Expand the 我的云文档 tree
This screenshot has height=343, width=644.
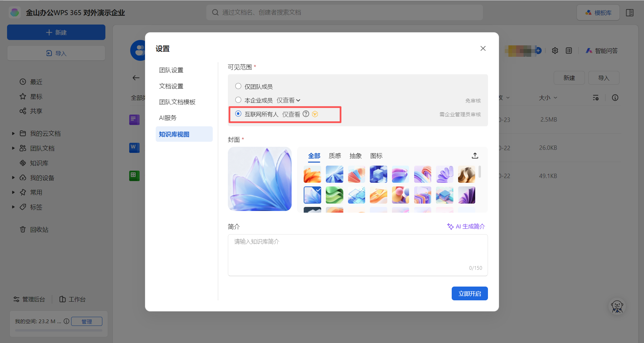click(x=13, y=133)
